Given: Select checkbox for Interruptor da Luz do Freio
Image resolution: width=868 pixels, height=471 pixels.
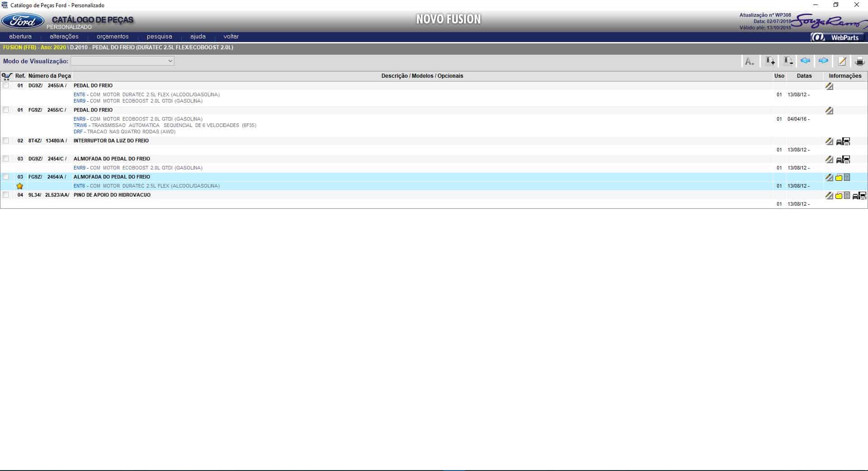Looking at the screenshot, I should tap(6, 141).
